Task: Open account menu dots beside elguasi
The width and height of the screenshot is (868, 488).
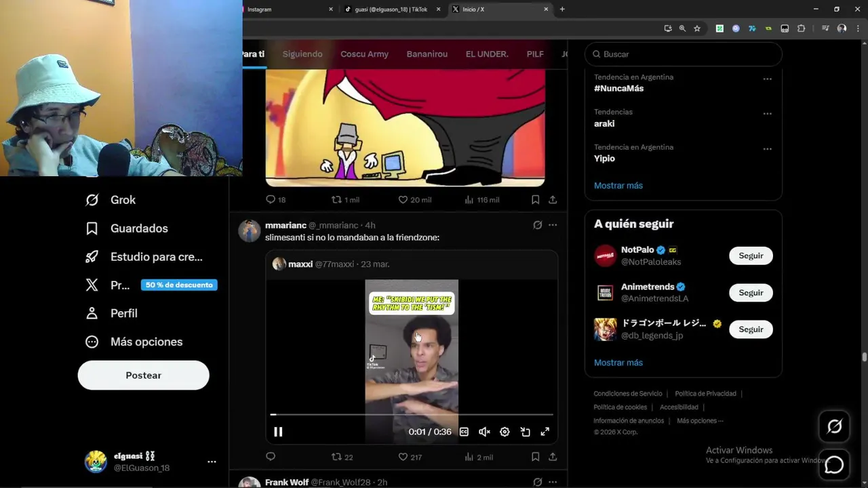Action: tap(212, 462)
